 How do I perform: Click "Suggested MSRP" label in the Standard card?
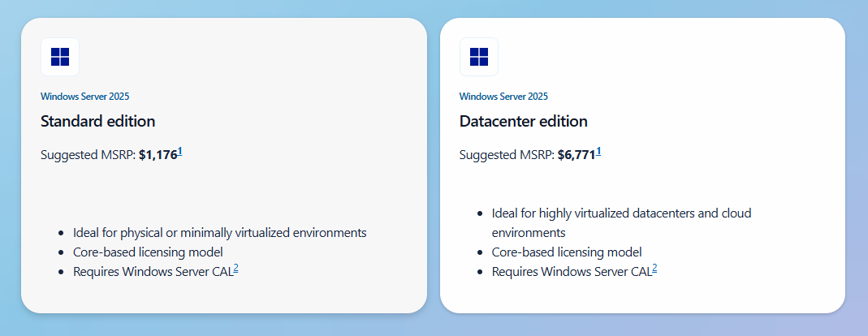point(87,155)
